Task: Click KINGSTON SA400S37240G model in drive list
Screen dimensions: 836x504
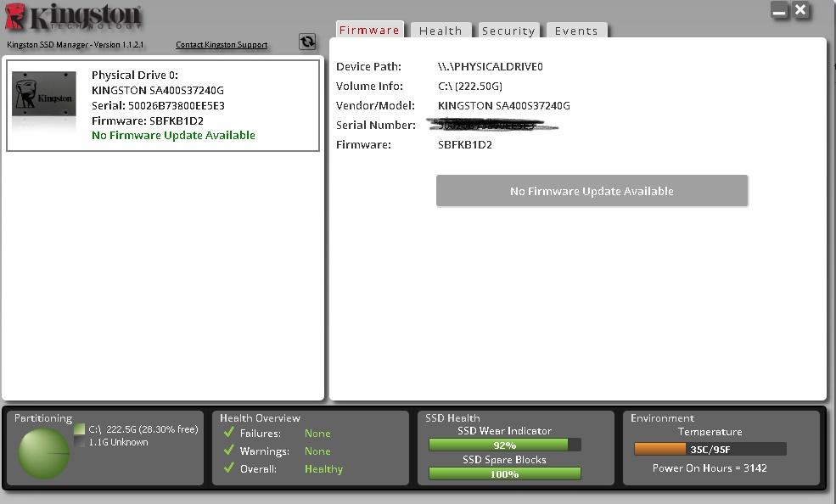Action: click(158, 90)
